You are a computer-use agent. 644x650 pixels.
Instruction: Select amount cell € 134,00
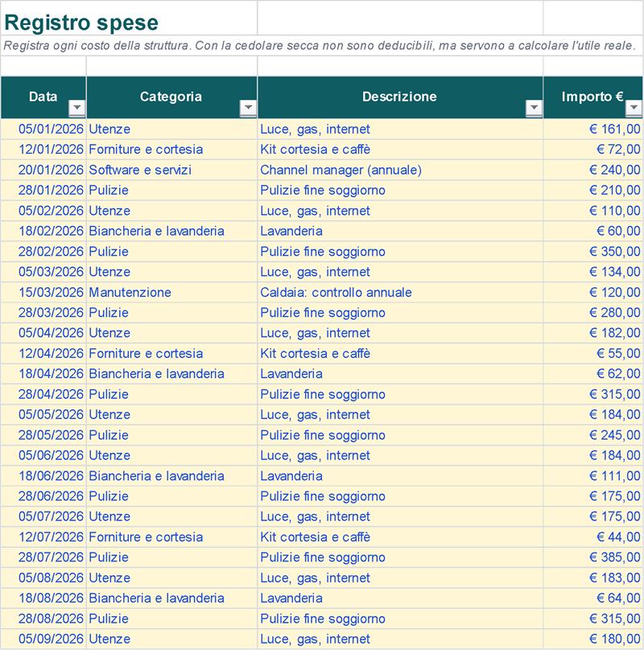[593, 272]
